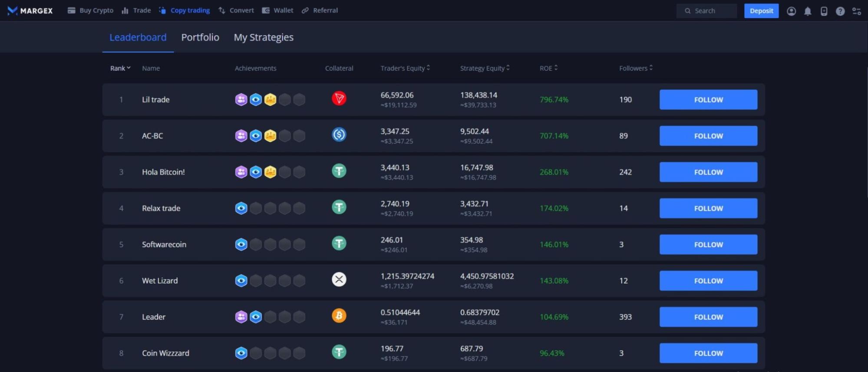This screenshot has width=868, height=372.
Task: Open the My Strategies tab
Action: (x=264, y=37)
